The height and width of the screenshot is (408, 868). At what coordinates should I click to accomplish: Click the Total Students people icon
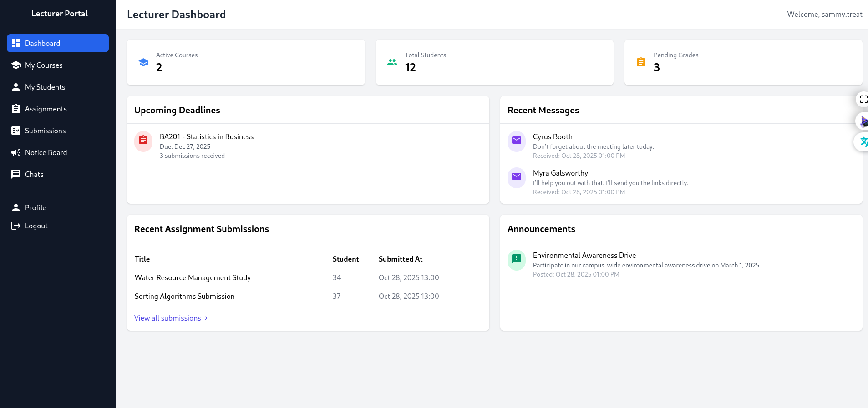[x=392, y=62]
